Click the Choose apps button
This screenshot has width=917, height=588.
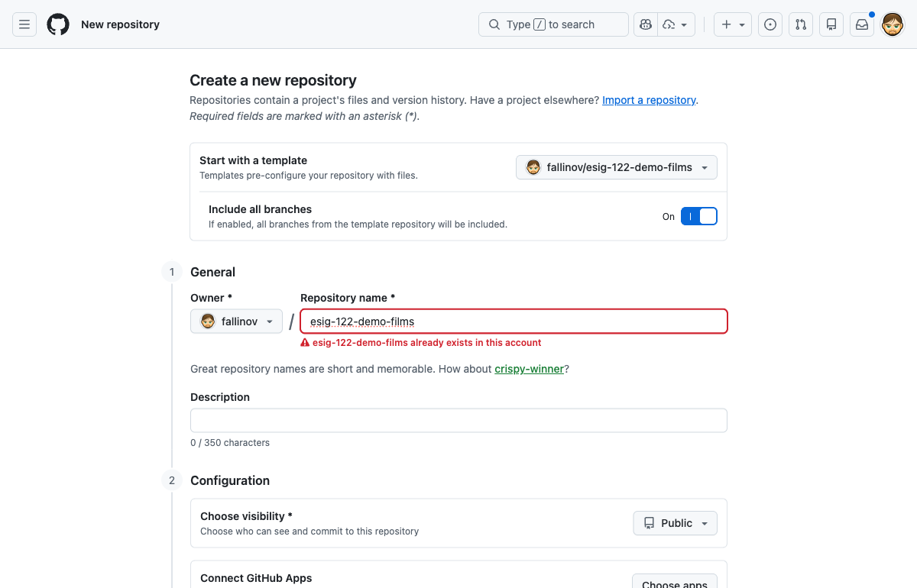[x=674, y=583]
